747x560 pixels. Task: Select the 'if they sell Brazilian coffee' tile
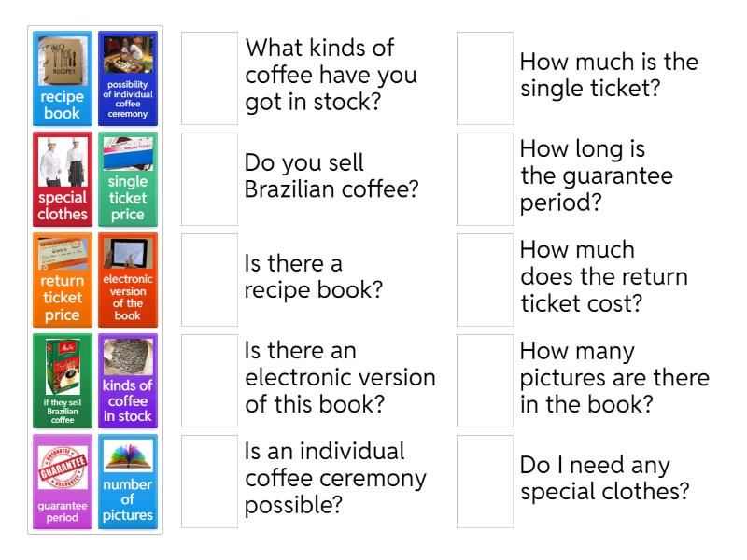[x=63, y=381]
